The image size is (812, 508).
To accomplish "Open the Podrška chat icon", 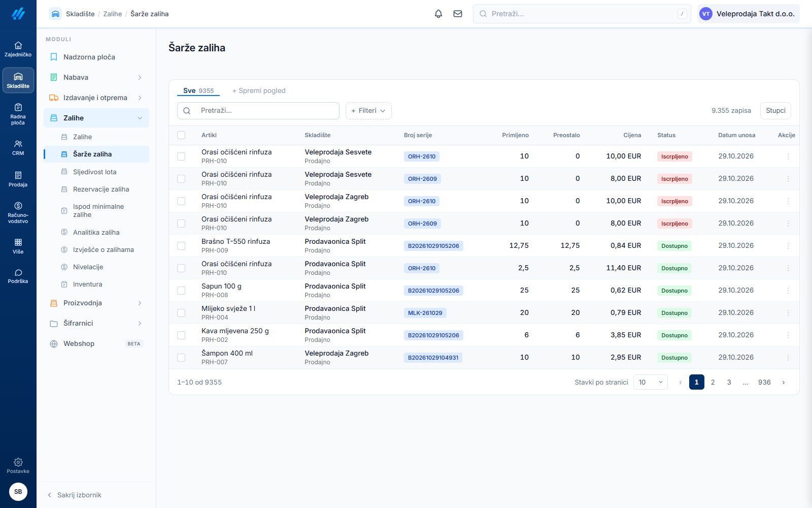I will 18,276.
